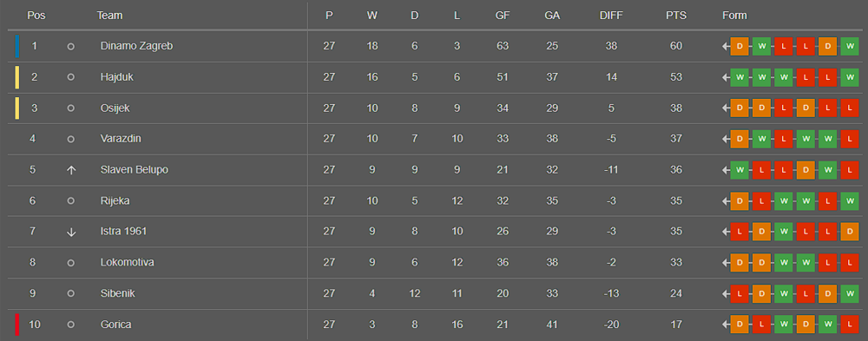Click the unchanged circle icon beside Rijeka
This screenshot has height=341, width=868.
[71, 201]
